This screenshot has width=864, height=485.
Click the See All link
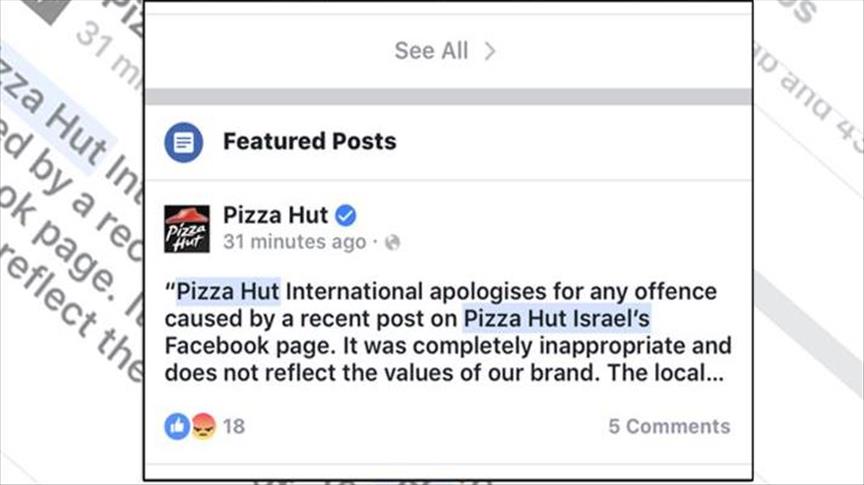pyautogui.click(x=431, y=51)
